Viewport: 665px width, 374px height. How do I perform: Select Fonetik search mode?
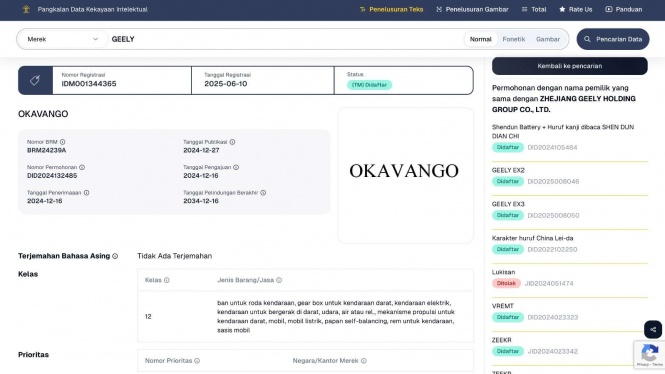point(514,39)
